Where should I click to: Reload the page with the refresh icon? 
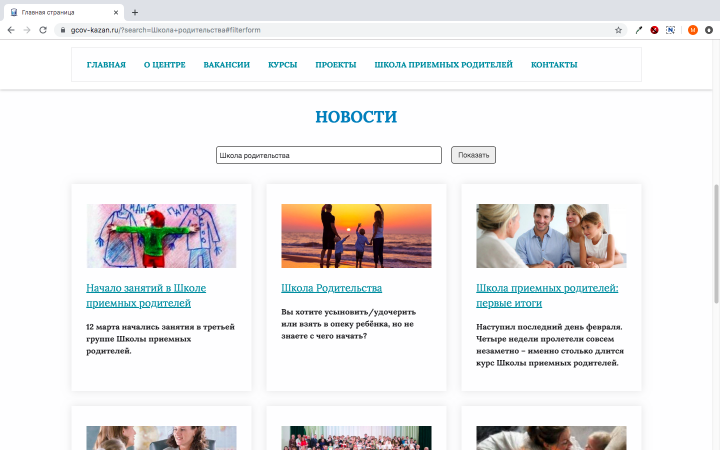tap(43, 30)
